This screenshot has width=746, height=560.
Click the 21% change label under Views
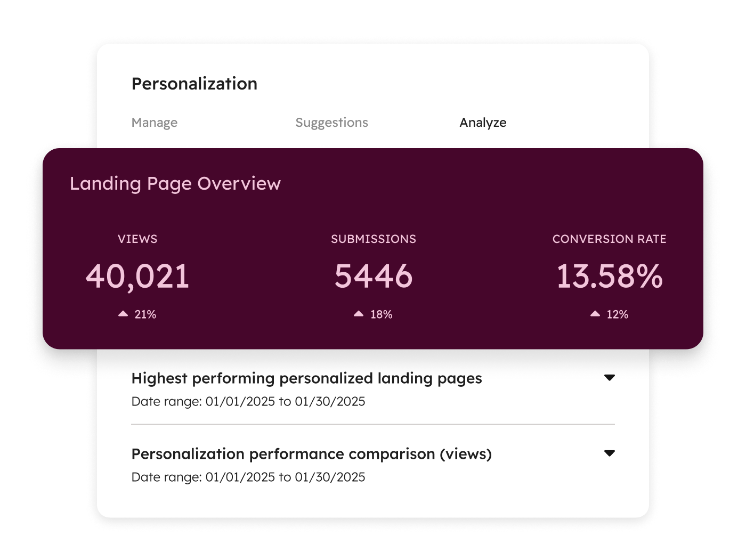[x=145, y=314]
